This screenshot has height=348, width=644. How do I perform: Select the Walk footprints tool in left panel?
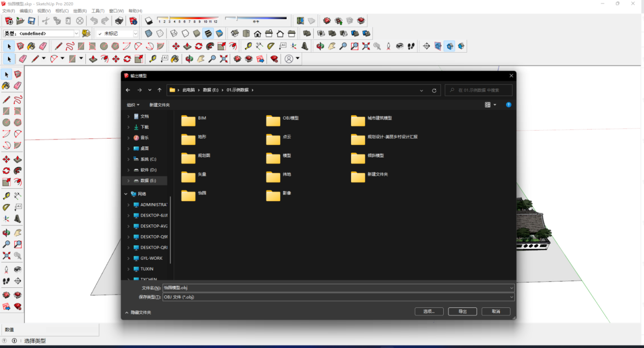tap(6, 281)
